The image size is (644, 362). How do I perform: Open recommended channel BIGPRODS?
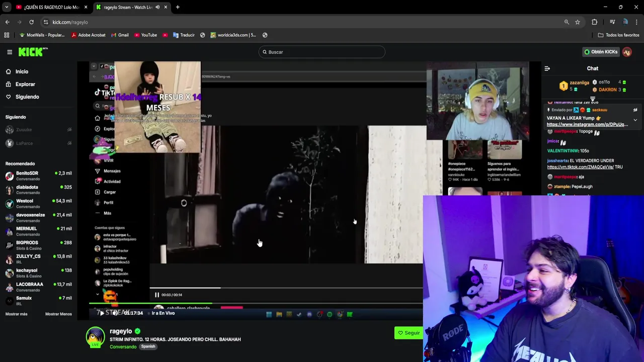[x=38, y=245]
